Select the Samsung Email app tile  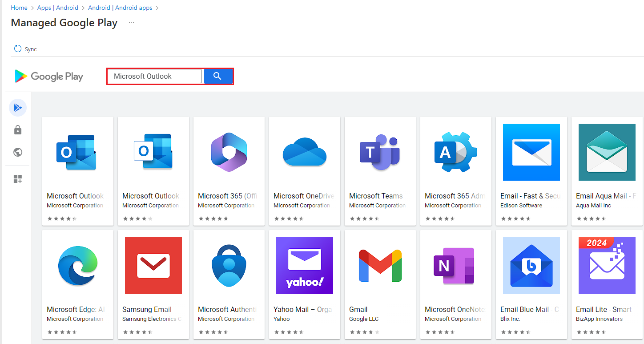click(153, 266)
